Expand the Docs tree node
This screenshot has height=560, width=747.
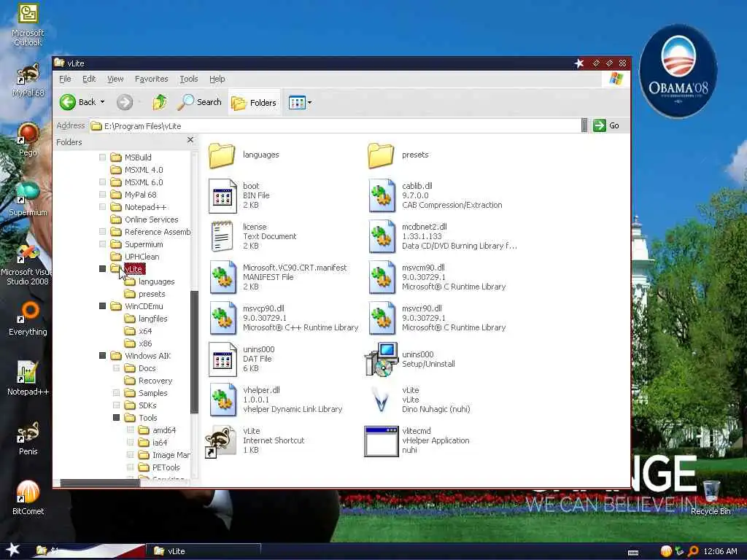point(116,368)
